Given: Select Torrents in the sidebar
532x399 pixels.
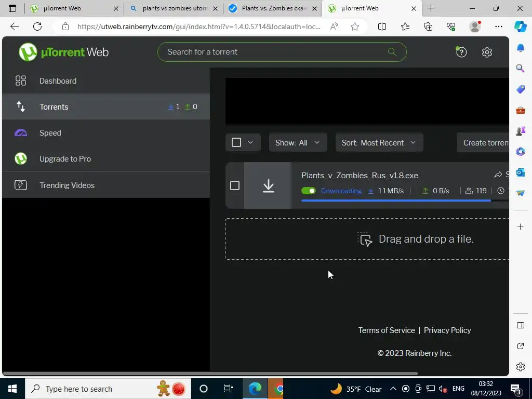Looking at the screenshot, I should [x=106, y=107].
